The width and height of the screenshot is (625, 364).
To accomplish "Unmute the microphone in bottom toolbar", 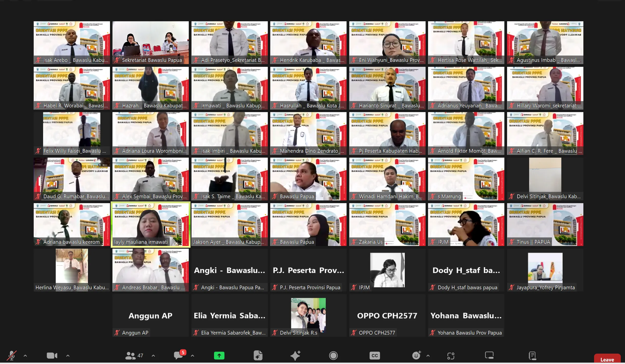I will point(11,356).
